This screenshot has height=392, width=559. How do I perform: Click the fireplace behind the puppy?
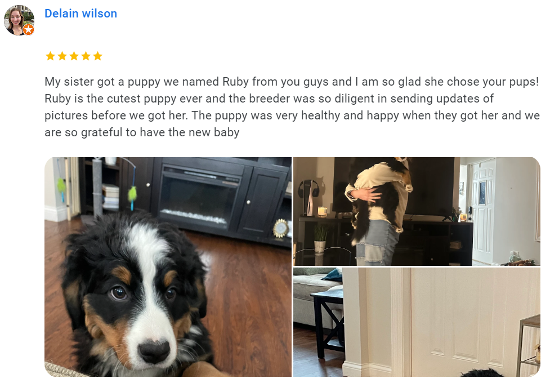point(199,194)
